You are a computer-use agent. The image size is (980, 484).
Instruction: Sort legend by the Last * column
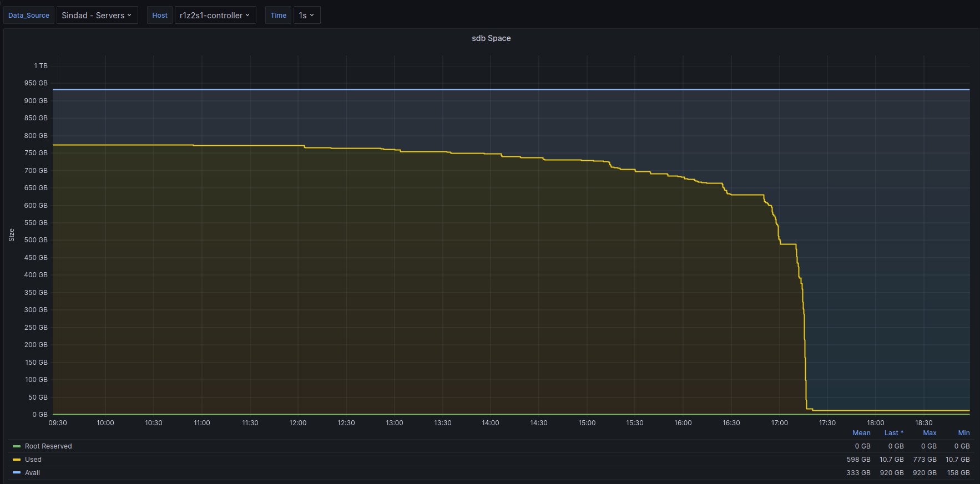pos(893,433)
